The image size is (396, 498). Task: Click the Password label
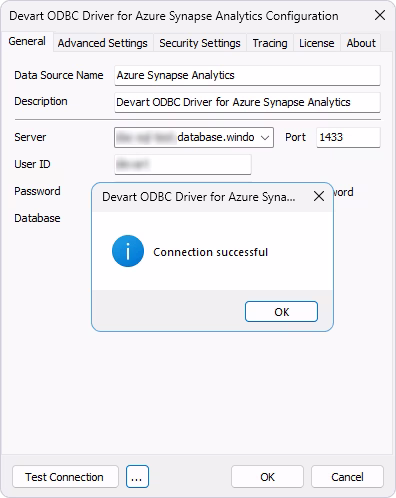37,191
